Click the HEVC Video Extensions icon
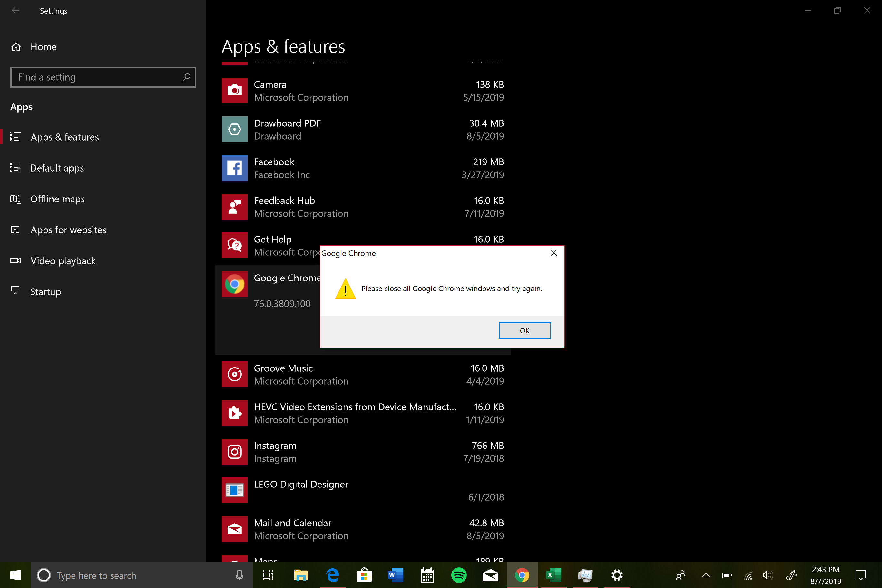 [x=234, y=413]
